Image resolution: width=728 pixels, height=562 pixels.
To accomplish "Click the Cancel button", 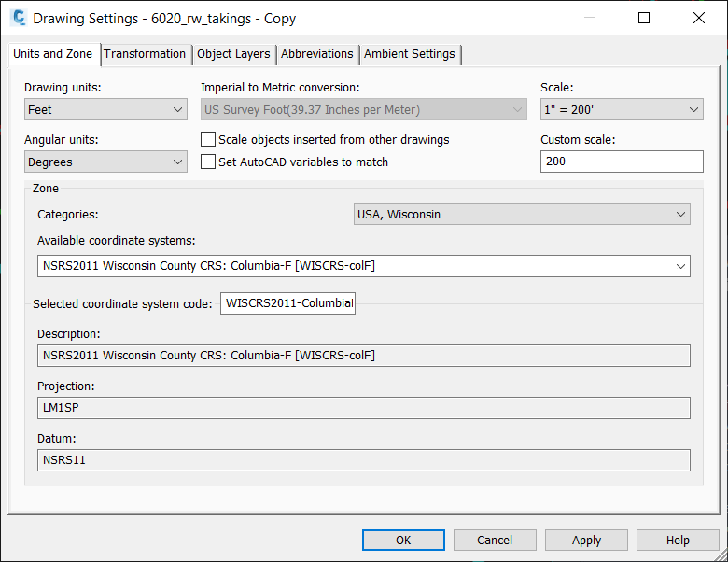I will [x=495, y=541].
